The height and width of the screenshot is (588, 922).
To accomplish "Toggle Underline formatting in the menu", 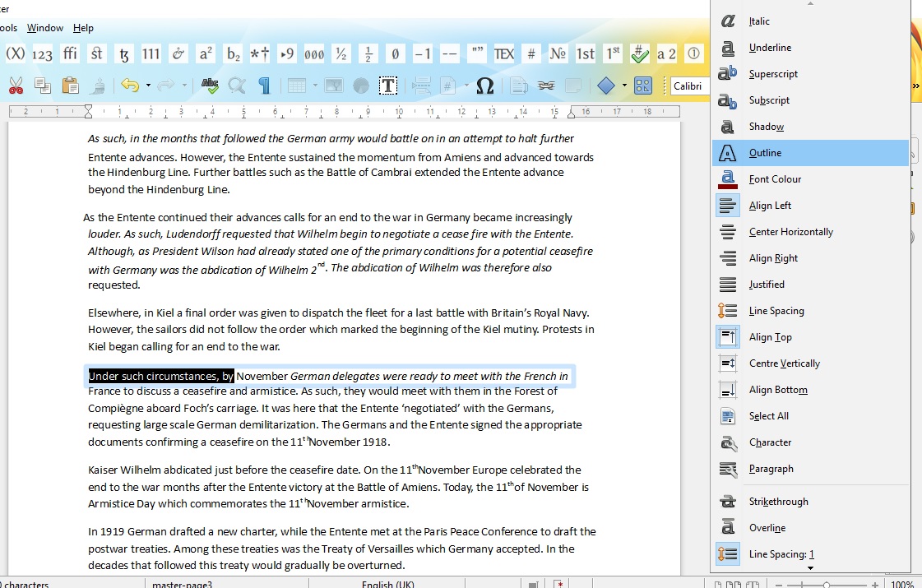I will [770, 47].
